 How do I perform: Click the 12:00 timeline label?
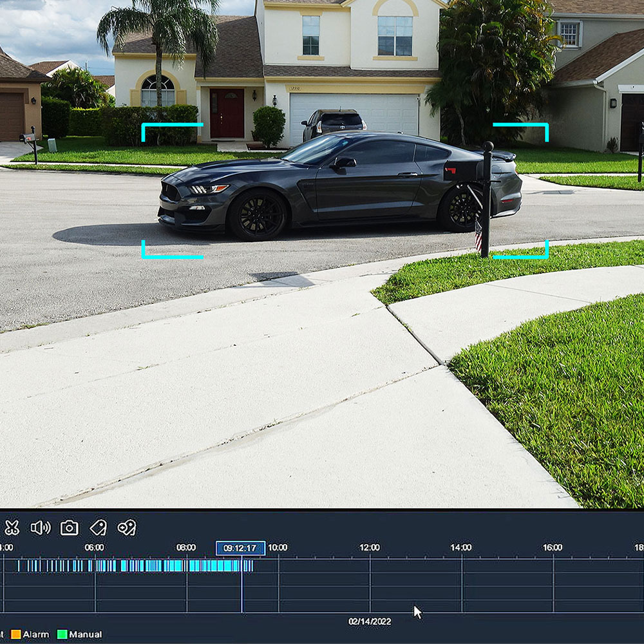pyautogui.click(x=370, y=547)
